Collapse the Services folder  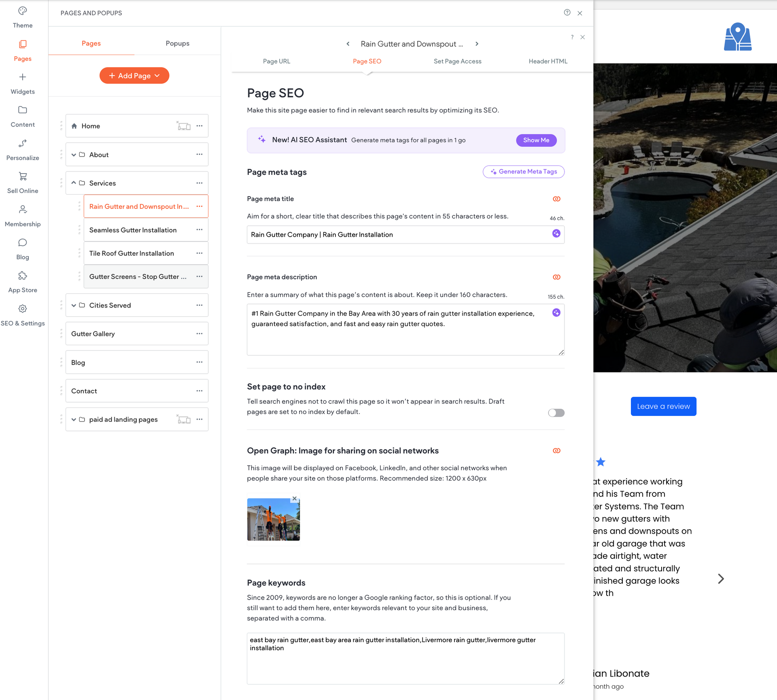coord(74,183)
